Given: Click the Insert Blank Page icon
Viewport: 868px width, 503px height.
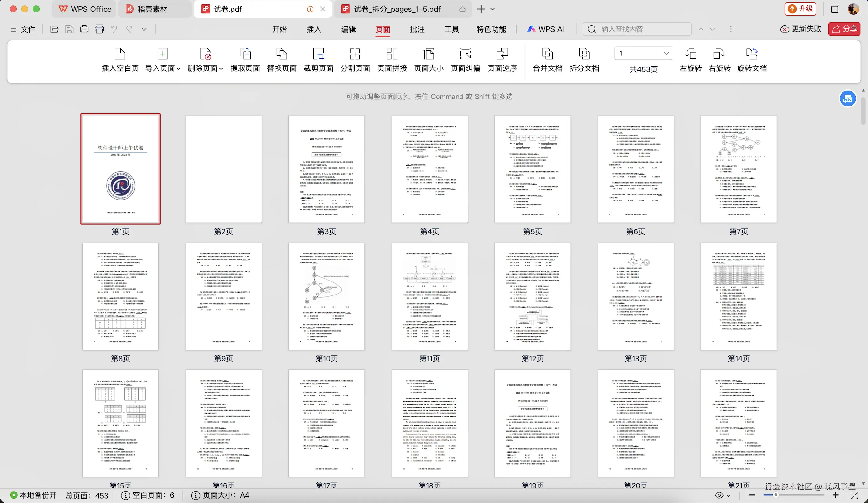Looking at the screenshot, I should 120,54.
